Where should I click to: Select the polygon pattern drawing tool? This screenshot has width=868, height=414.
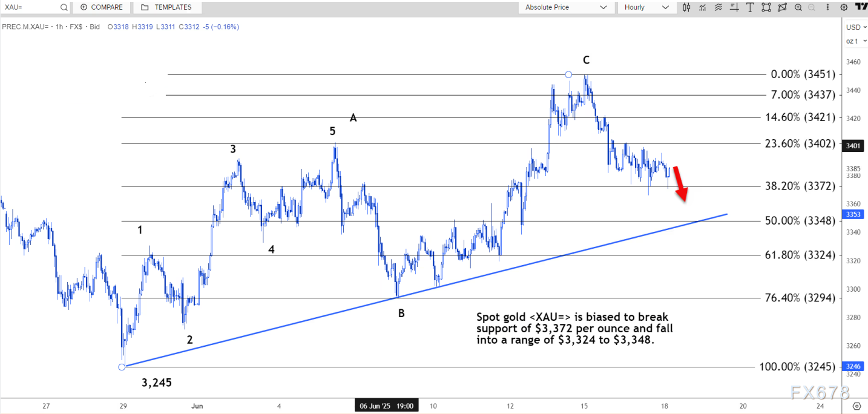(782, 7)
